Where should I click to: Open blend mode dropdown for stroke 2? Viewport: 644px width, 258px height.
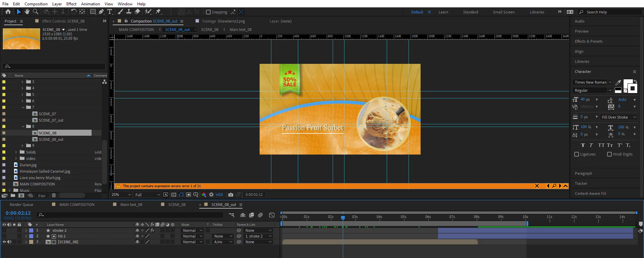tap(193, 230)
